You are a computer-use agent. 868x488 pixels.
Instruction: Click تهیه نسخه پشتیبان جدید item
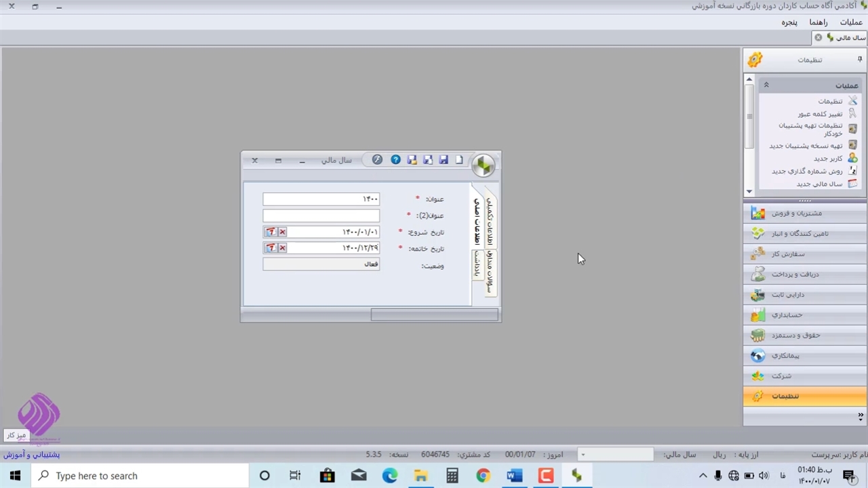coord(805,146)
